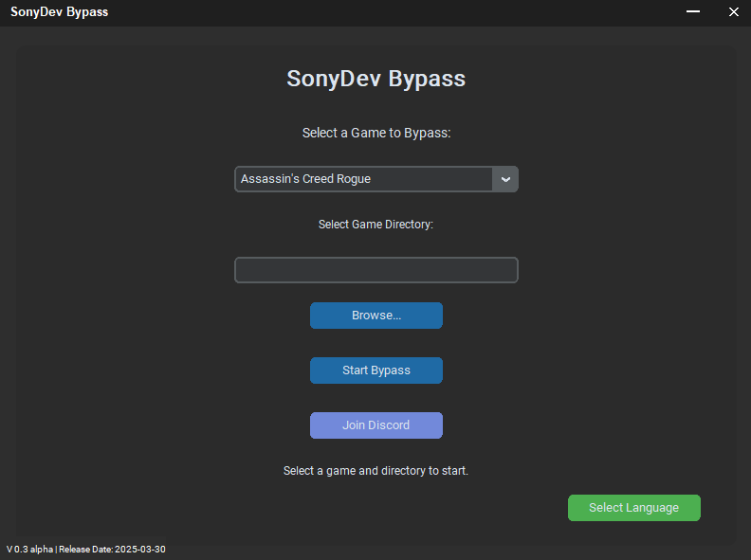This screenshot has height=560, width=751.
Task: Click the 'Select Game Directory:' label
Action: pyautogui.click(x=376, y=225)
